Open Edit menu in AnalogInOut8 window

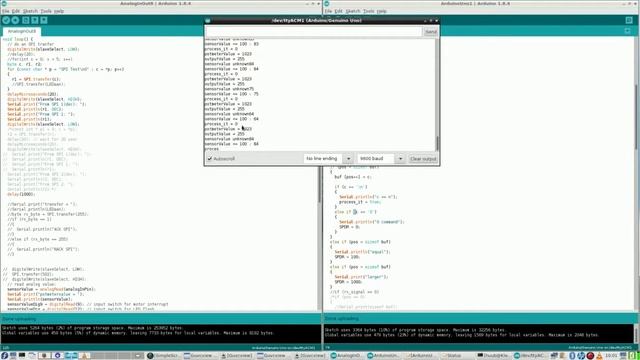pyautogui.click(x=16, y=11)
